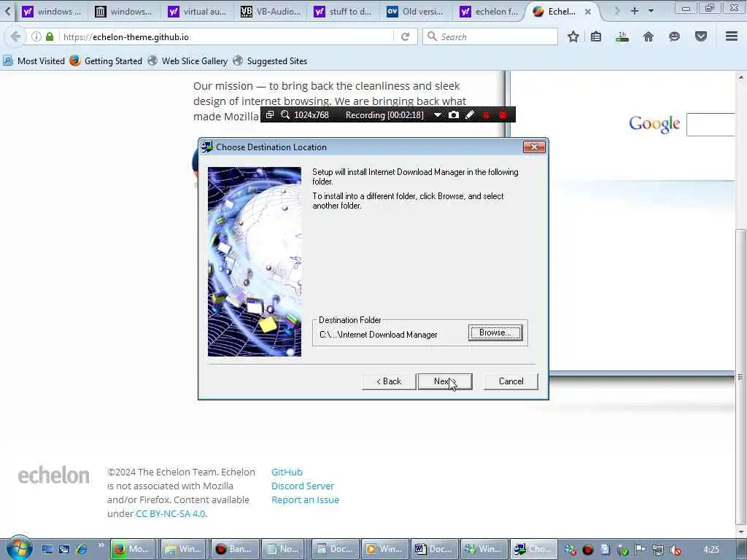
Task: Open the downloads icon in the Firefox toolbar
Action: 622,36
